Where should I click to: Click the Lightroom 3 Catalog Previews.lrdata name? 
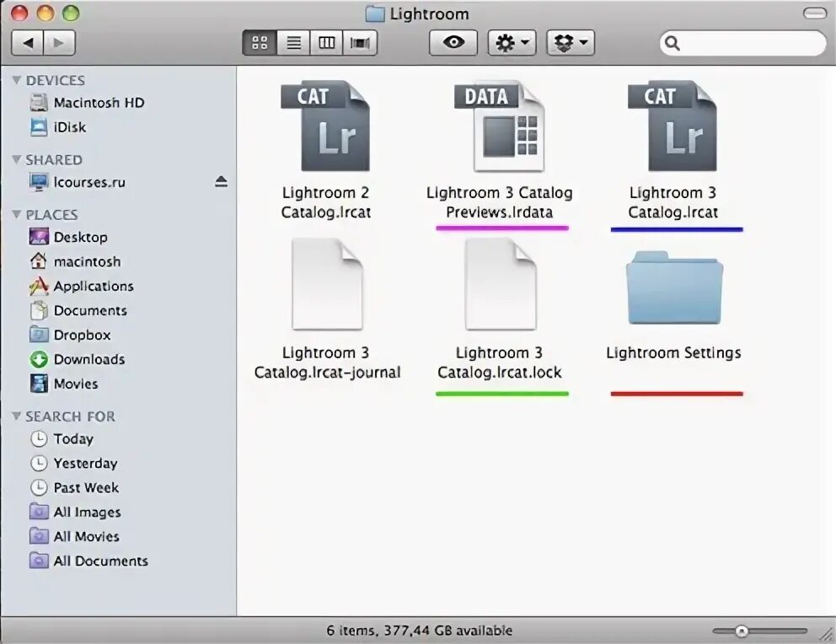click(x=500, y=202)
